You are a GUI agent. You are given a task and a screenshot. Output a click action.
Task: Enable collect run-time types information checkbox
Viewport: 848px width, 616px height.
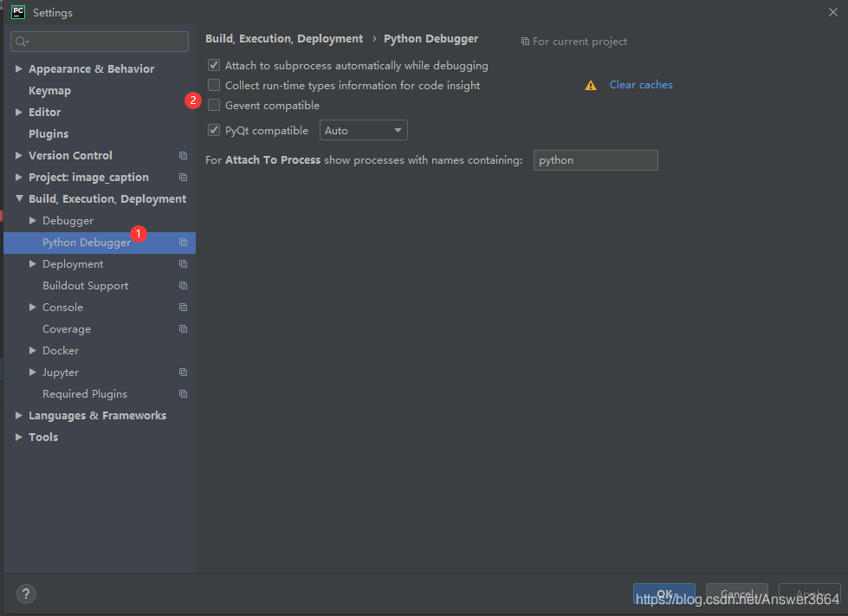(214, 86)
